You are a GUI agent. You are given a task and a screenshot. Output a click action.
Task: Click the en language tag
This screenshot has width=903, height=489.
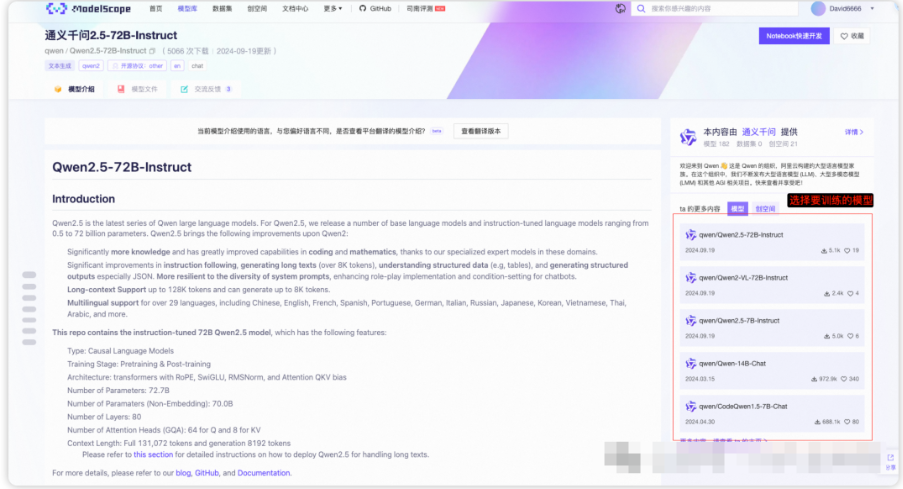177,66
